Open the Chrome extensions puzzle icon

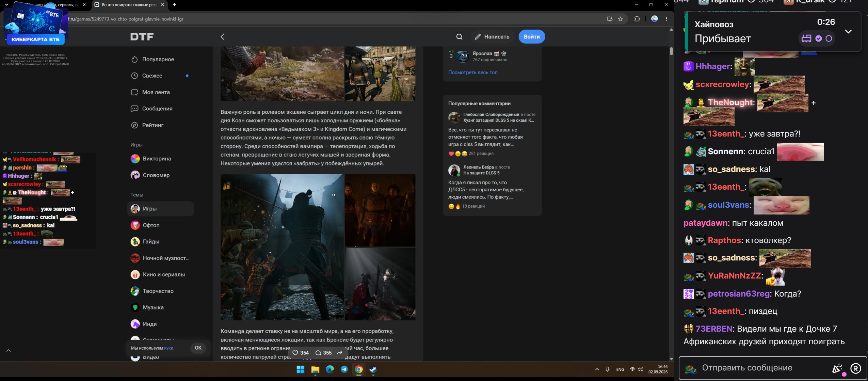637,19
